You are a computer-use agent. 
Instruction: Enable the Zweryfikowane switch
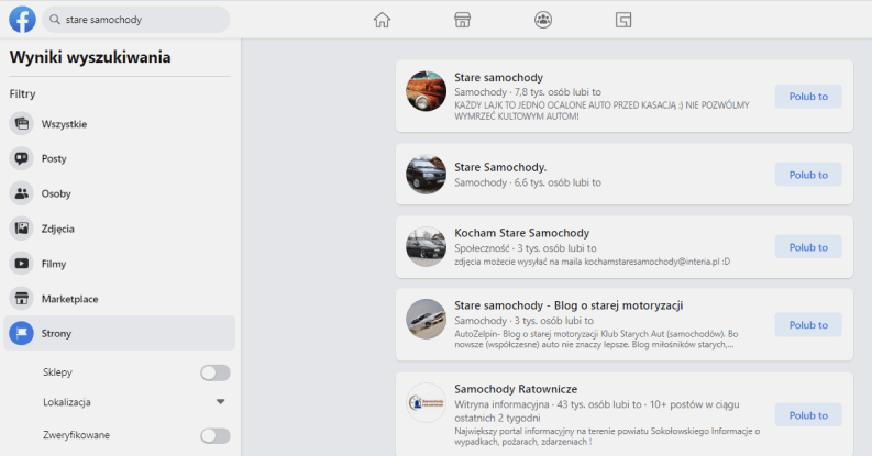pyautogui.click(x=215, y=435)
